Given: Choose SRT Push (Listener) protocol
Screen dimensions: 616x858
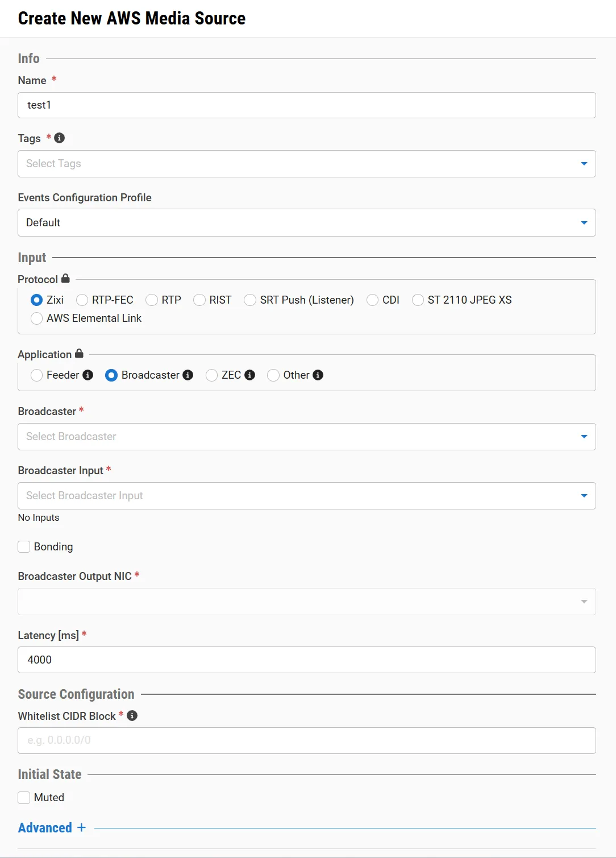Looking at the screenshot, I should pos(250,300).
